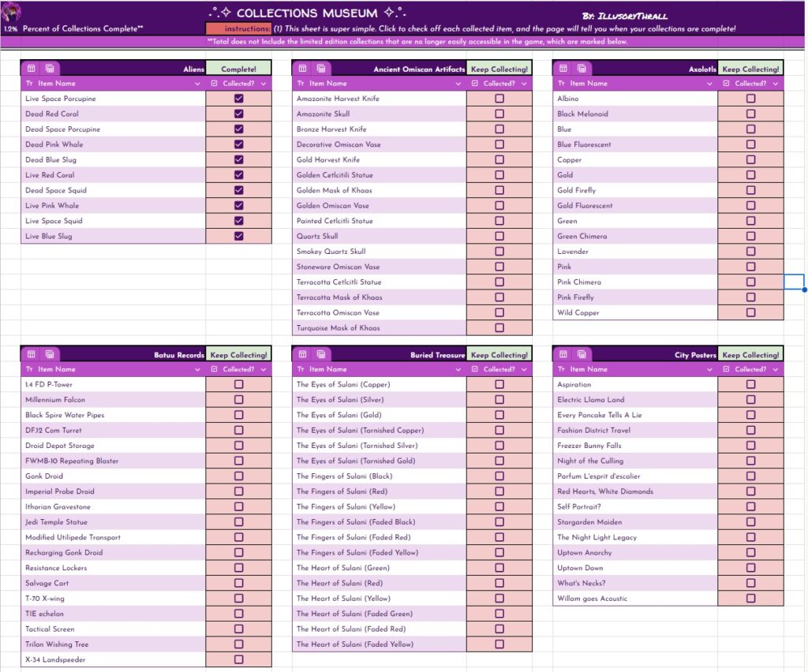Open the Aliens Item Name column dropdown
Image resolution: width=808 pixels, height=672 pixels.
point(197,84)
